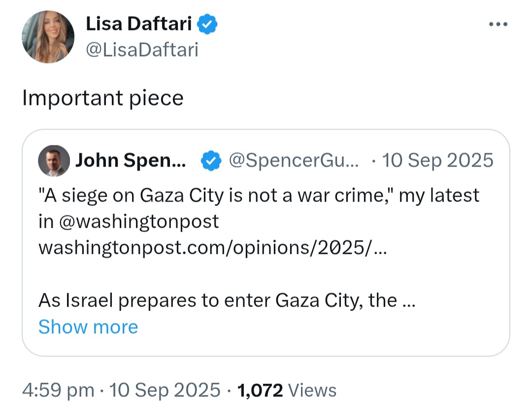This screenshot has width=532, height=414.
Task: Click John Spencer's avatar in quoted tweet
Action: [54, 161]
